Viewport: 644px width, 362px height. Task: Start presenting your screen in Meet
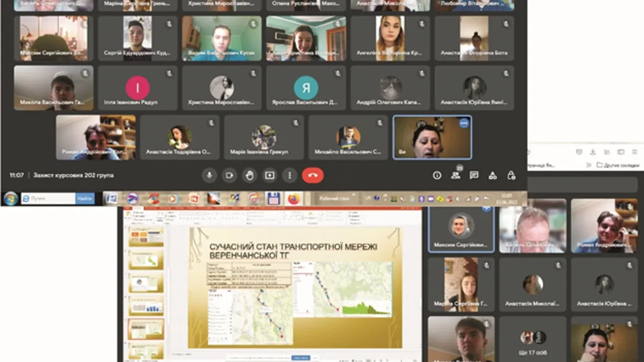click(270, 175)
